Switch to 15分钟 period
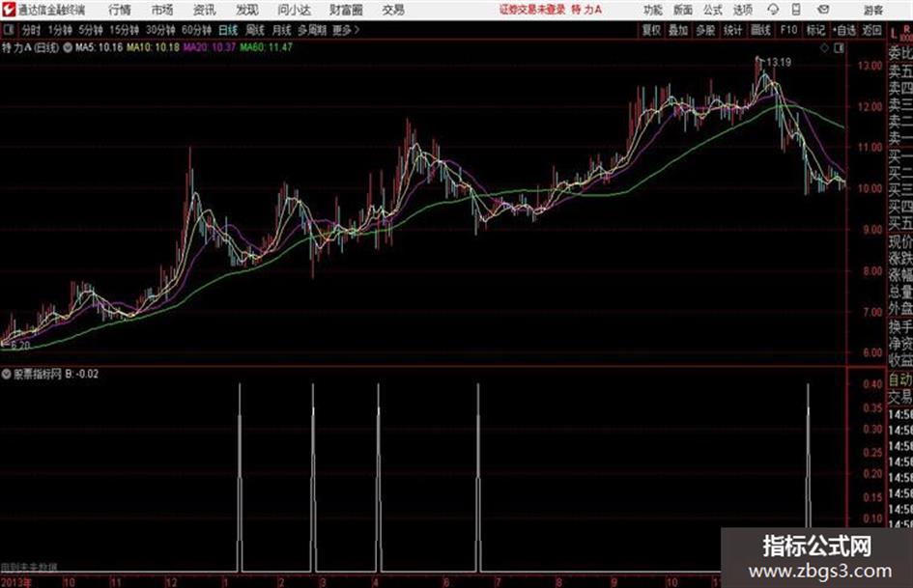This screenshot has height=588, width=913. tap(124, 30)
